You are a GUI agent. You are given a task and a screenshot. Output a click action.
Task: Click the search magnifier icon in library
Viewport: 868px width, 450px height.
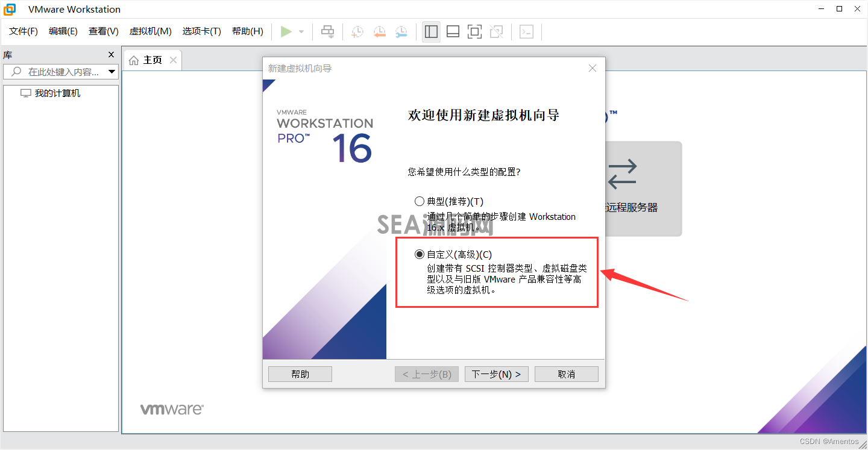[16, 72]
